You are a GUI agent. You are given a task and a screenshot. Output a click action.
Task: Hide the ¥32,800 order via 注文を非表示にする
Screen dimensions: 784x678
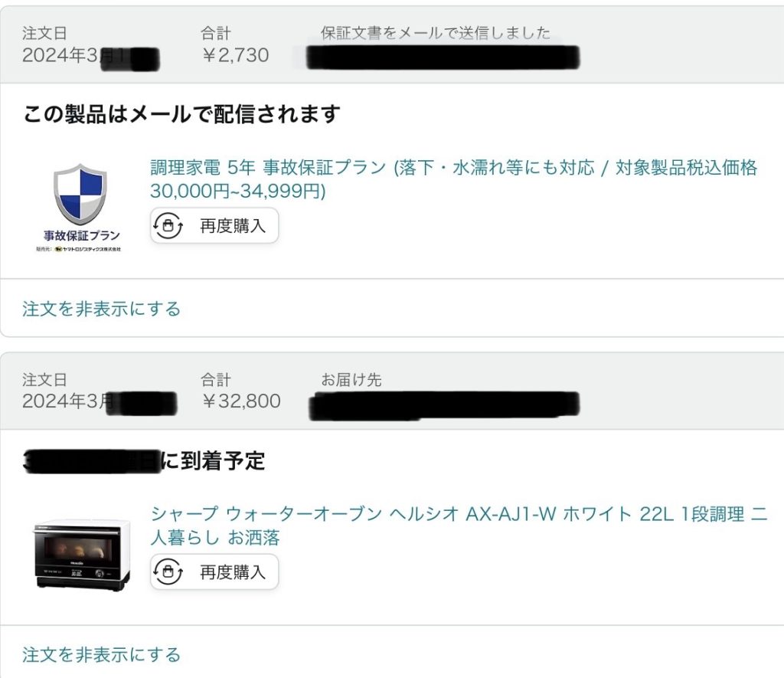coord(101,655)
